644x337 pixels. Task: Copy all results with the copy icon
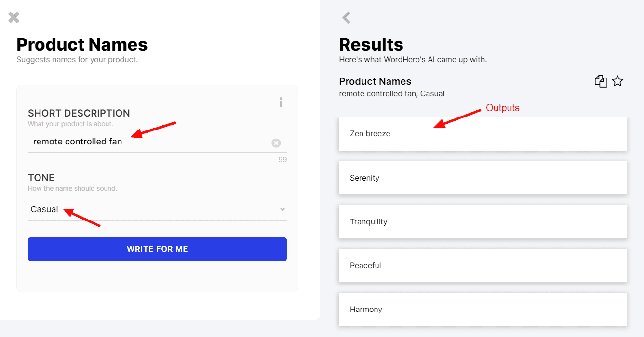601,81
